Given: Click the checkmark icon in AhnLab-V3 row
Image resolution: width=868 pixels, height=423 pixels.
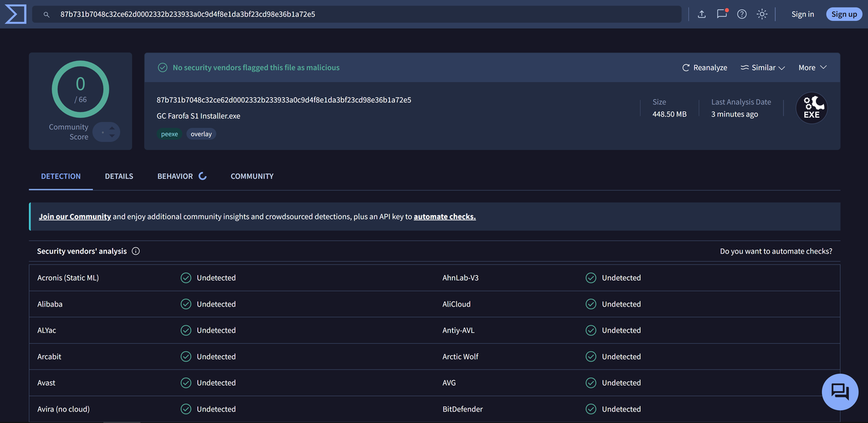Looking at the screenshot, I should click(x=591, y=278).
